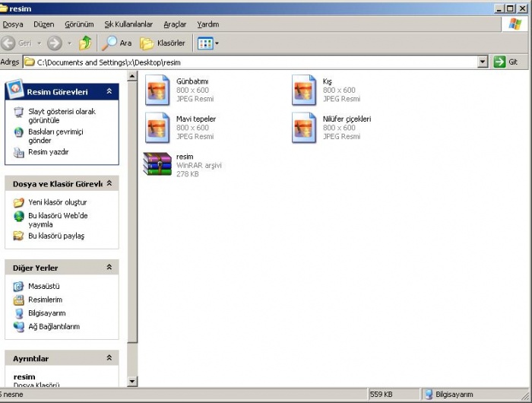Image resolution: width=532 pixels, height=403 pixels.
Task: Open the back history dropdown arrow
Action: click(38, 43)
